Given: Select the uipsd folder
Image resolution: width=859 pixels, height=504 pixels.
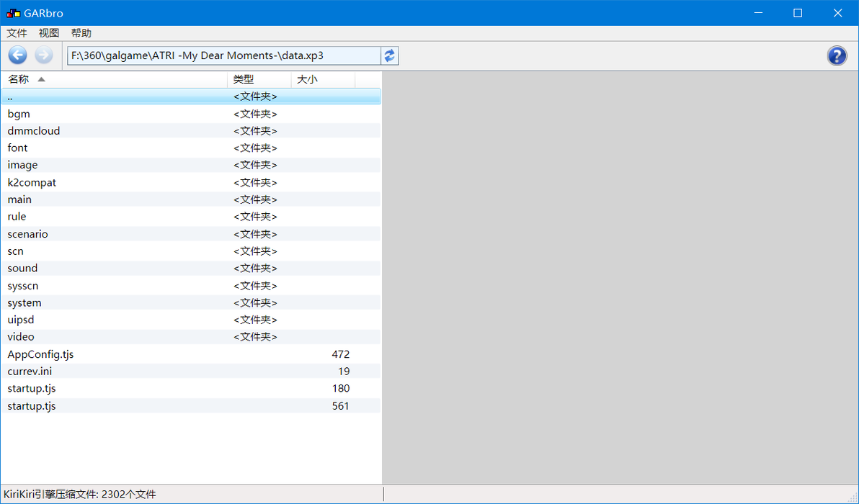Looking at the screenshot, I should pos(191,320).
